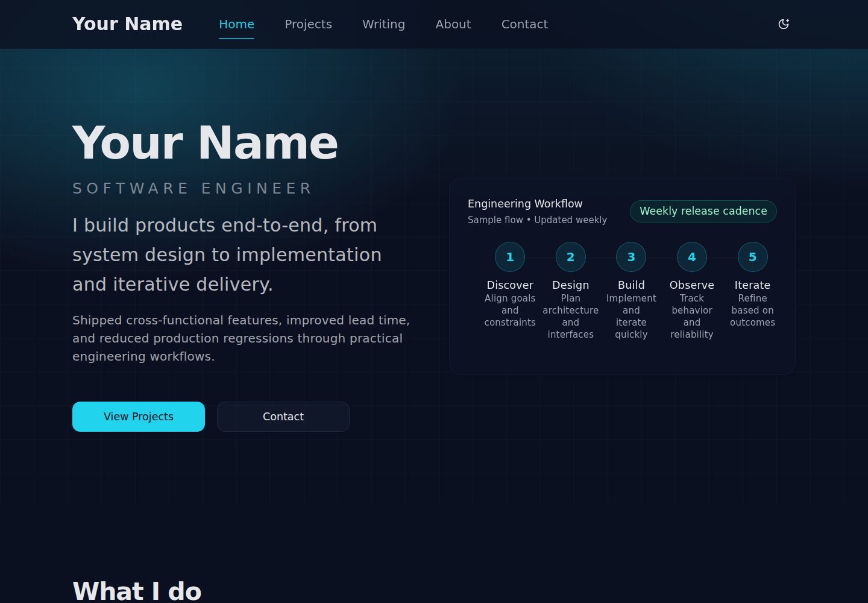Click the 'Shipped cross-functional features' paragraph
This screenshot has height=603, width=868.
pos(241,338)
